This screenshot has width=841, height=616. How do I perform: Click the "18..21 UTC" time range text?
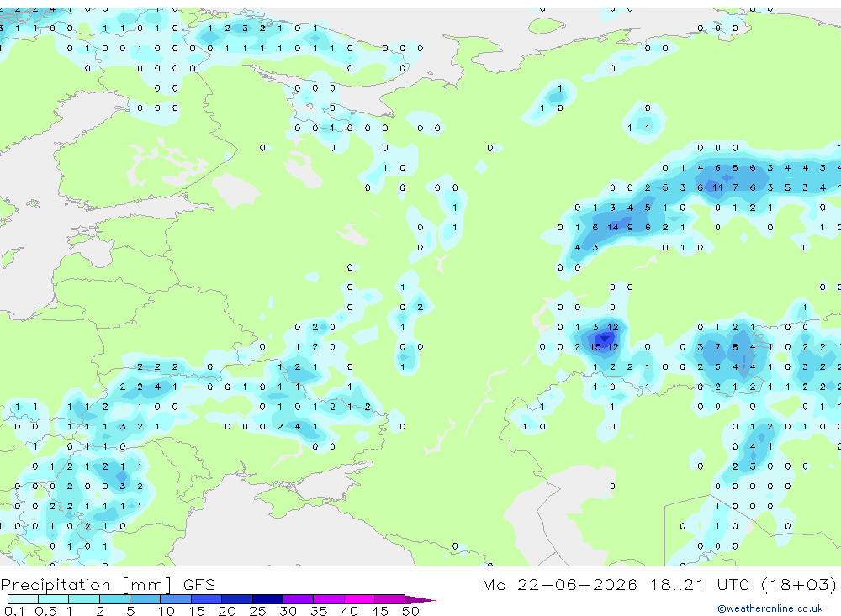click(x=701, y=584)
